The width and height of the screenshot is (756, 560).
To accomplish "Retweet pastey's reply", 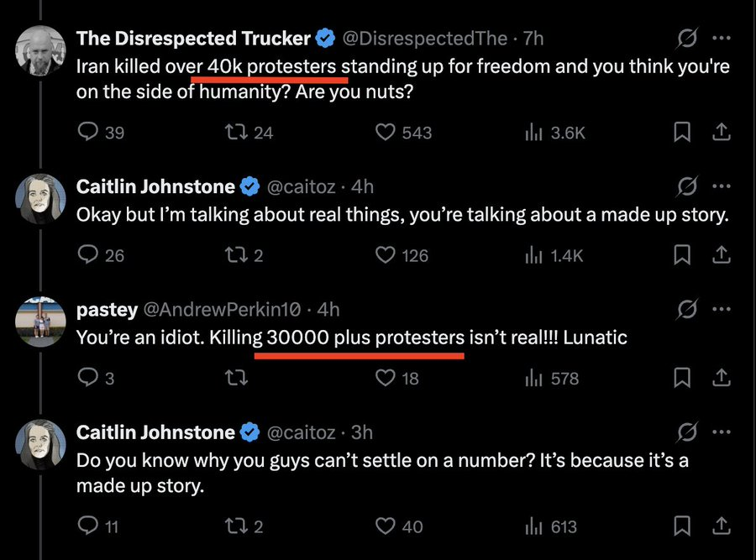I will click(237, 379).
